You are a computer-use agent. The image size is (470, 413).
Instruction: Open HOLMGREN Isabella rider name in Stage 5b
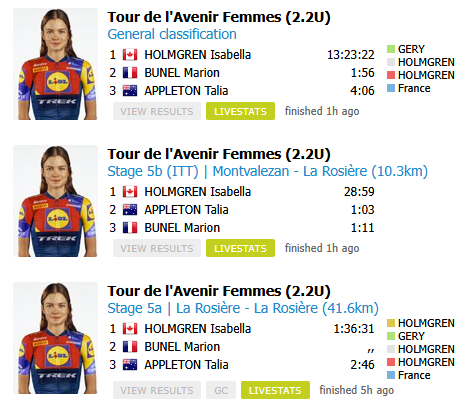coord(197,192)
